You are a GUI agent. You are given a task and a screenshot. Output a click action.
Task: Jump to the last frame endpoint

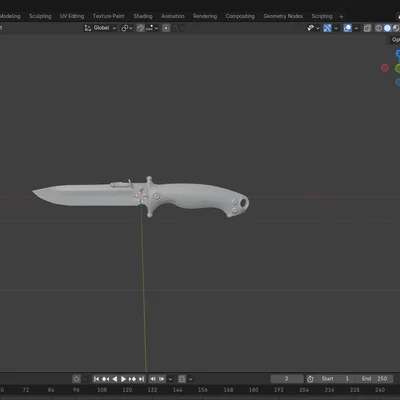142,379
